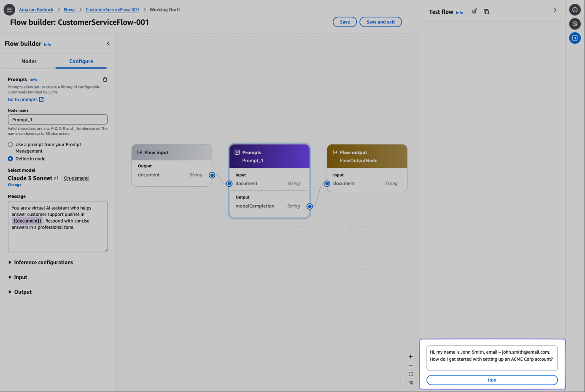The height and width of the screenshot is (392, 585).
Task: Select 'Use a prompt from your Prompt Management'
Action: pos(11,145)
